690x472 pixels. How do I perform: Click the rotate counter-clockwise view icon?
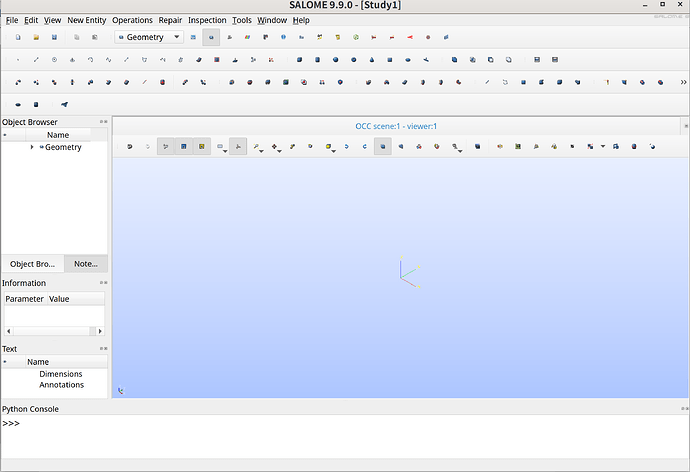pyautogui.click(x=346, y=146)
